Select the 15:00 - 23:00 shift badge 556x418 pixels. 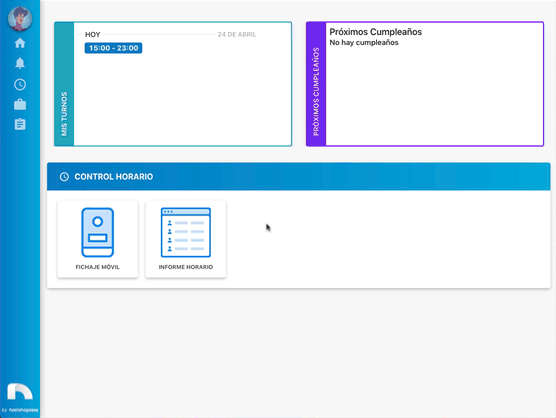113,48
